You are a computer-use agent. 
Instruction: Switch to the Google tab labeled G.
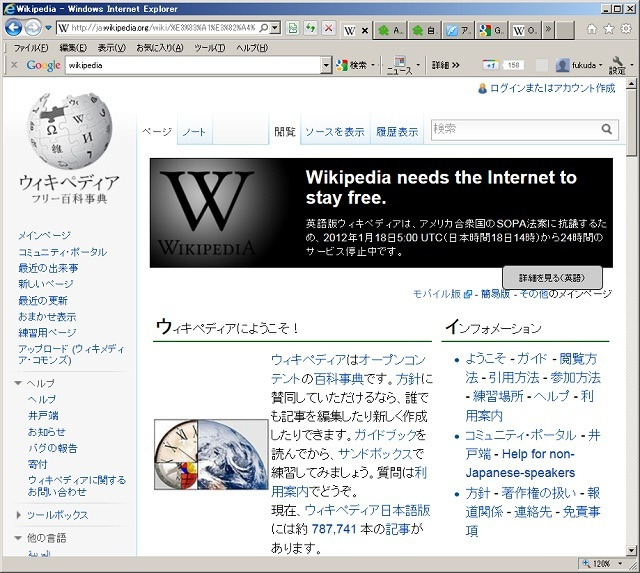click(x=491, y=30)
